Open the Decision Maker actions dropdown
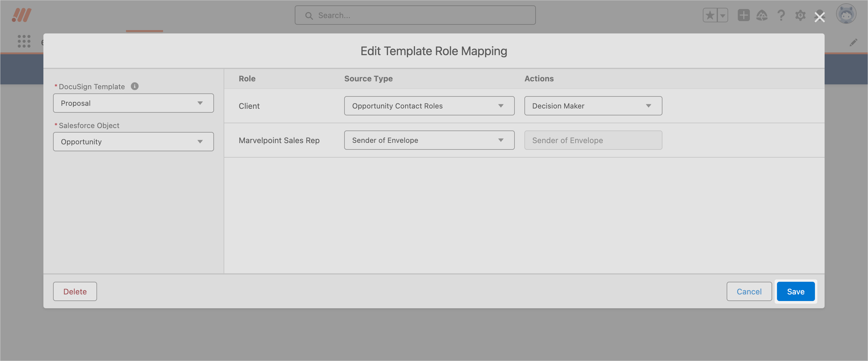Screen dimensions: 868x361 click(x=593, y=106)
